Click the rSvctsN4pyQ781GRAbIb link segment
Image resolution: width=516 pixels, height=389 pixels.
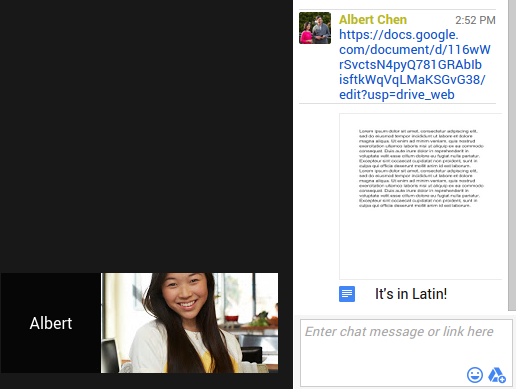410,65
